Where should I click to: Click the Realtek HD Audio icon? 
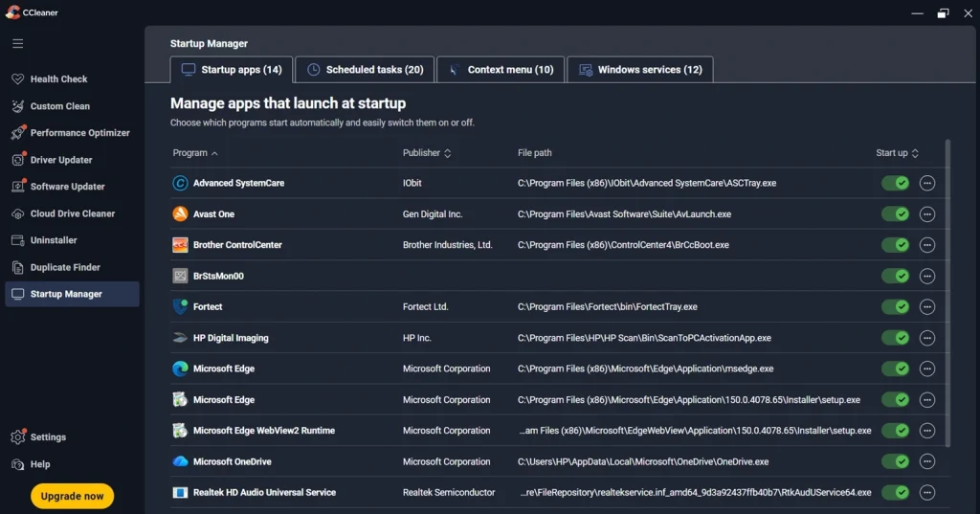click(180, 492)
